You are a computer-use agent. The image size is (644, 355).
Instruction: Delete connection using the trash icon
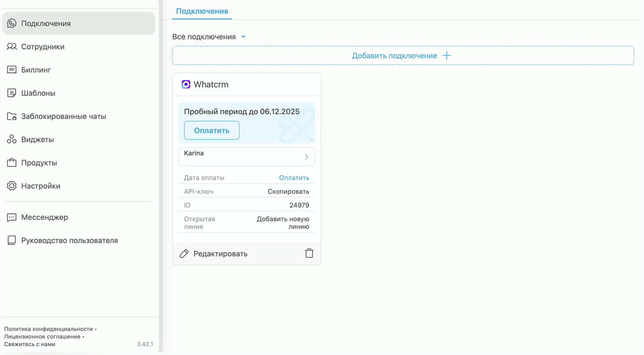pos(309,253)
